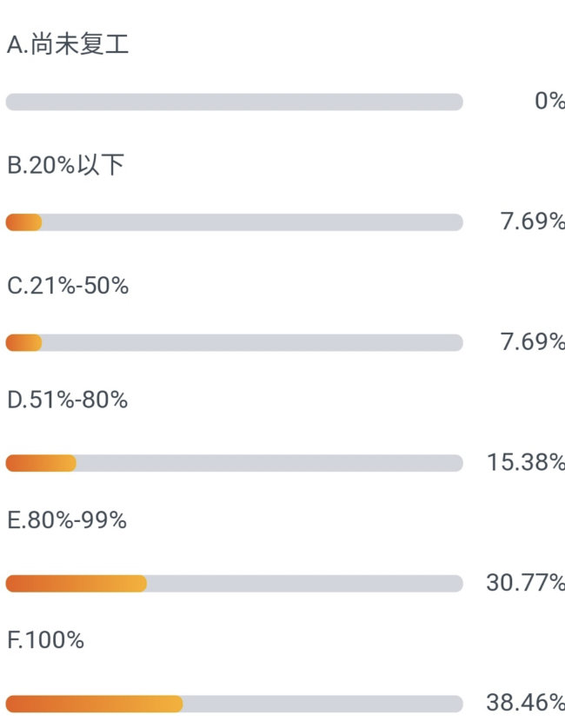565x728 pixels.
Task: Select option D.51%-80% label
Action: tap(68, 400)
